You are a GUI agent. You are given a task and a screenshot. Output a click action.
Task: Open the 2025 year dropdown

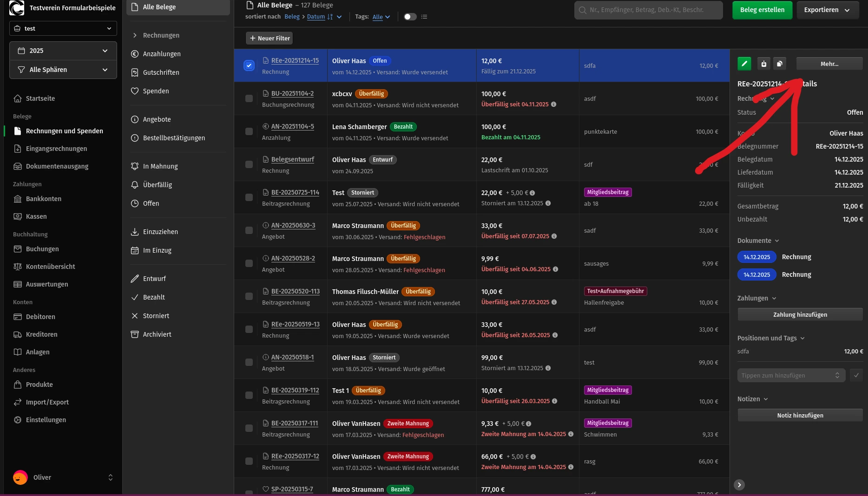tap(63, 51)
